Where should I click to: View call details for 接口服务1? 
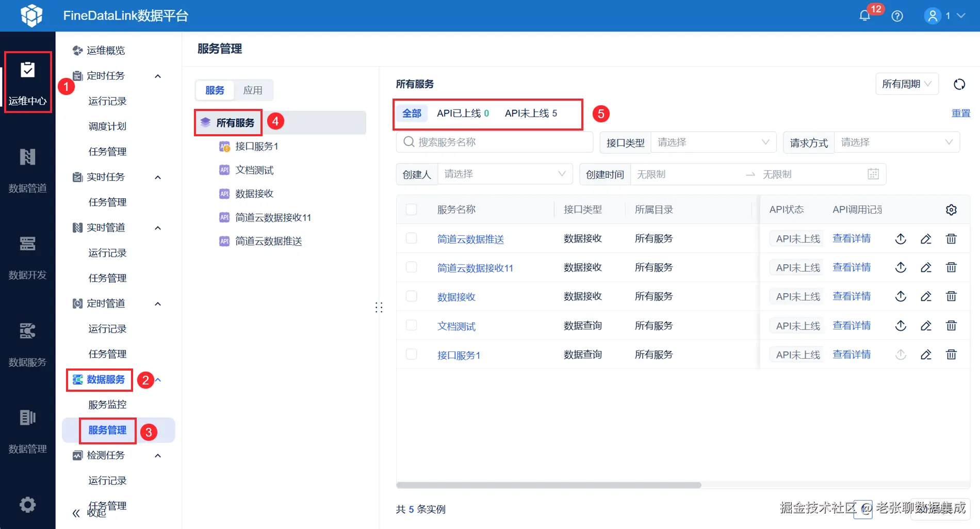tap(852, 355)
